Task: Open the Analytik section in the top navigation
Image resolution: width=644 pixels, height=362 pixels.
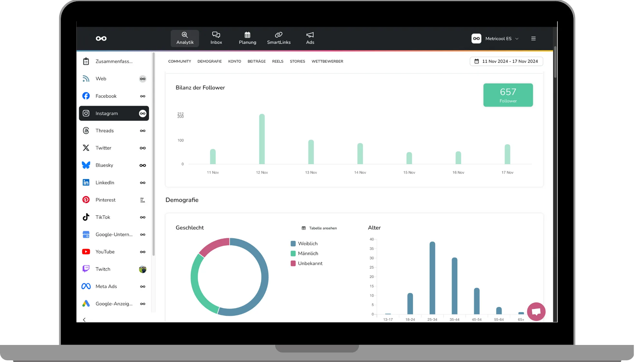Action: tap(185, 38)
